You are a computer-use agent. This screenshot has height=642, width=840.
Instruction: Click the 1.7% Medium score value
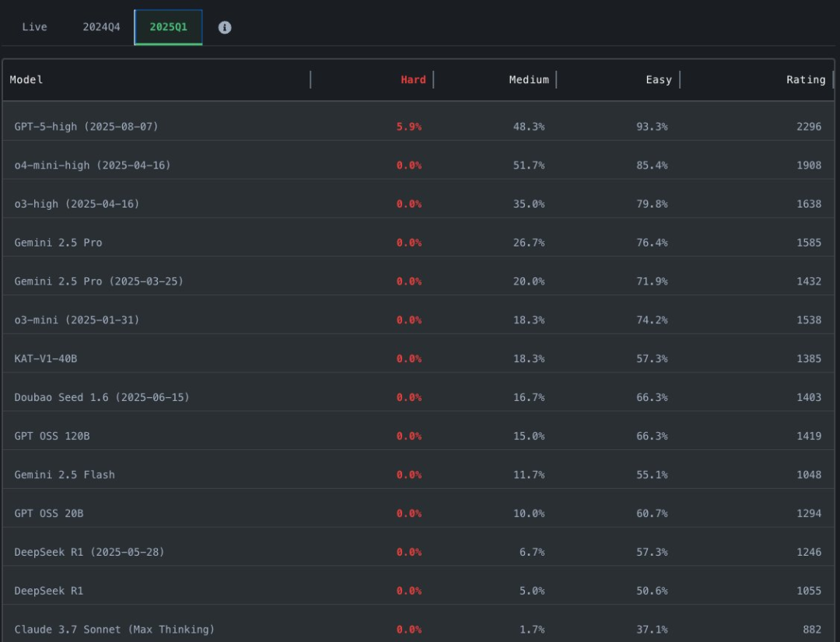pos(532,630)
